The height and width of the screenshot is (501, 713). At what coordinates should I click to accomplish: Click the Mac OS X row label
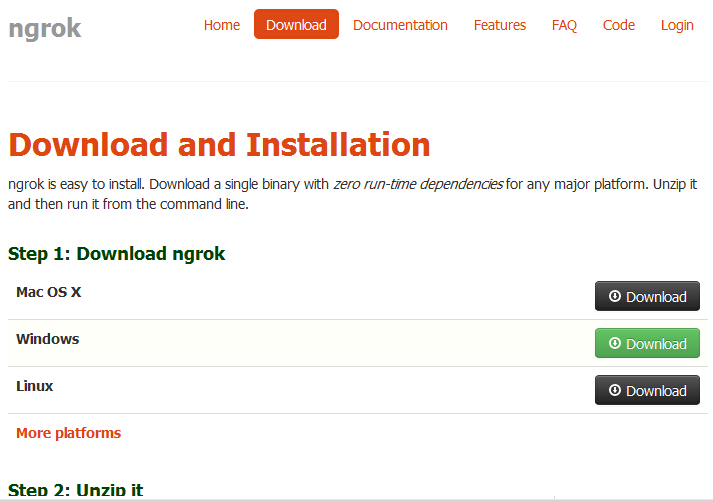[49, 292]
